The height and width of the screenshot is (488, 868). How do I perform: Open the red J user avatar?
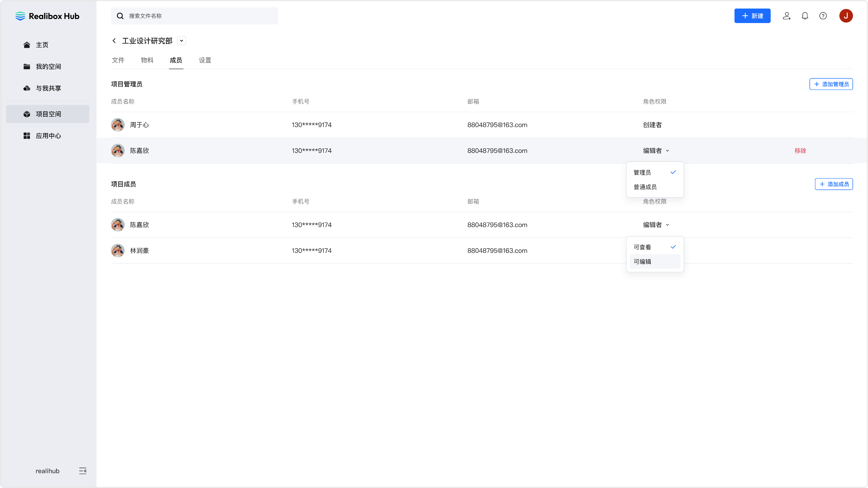(x=846, y=16)
